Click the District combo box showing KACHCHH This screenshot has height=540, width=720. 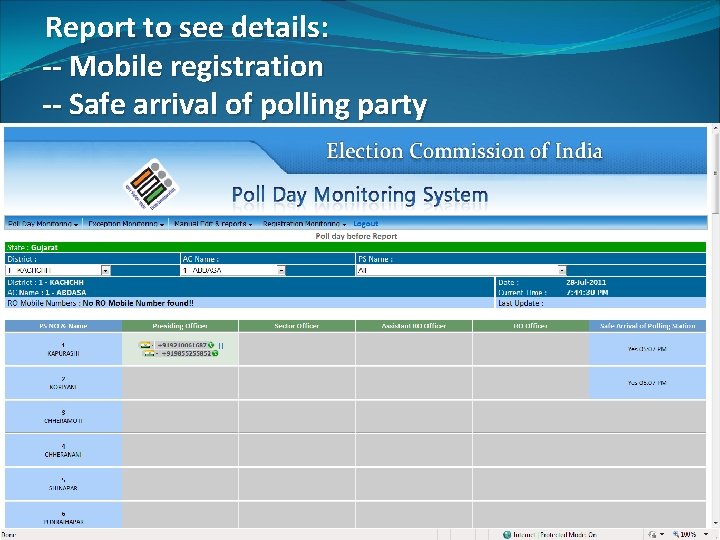(58, 270)
